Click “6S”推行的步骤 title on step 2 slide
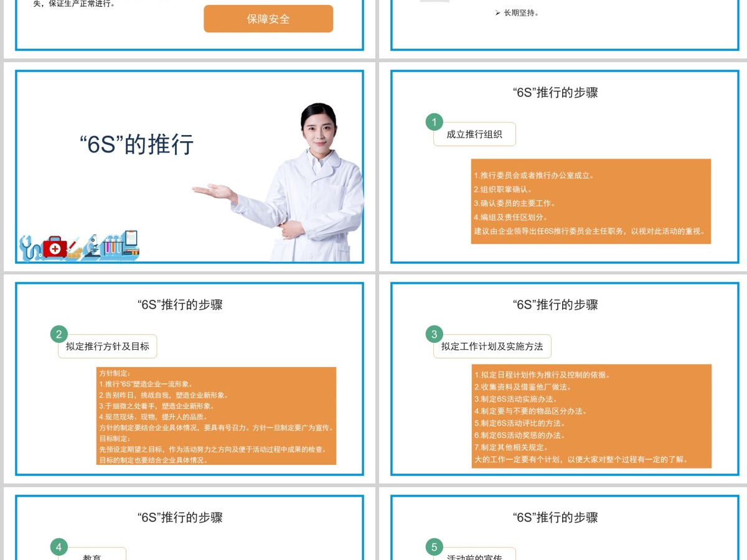This screenshot has height=560, width=747. (180, 305)
